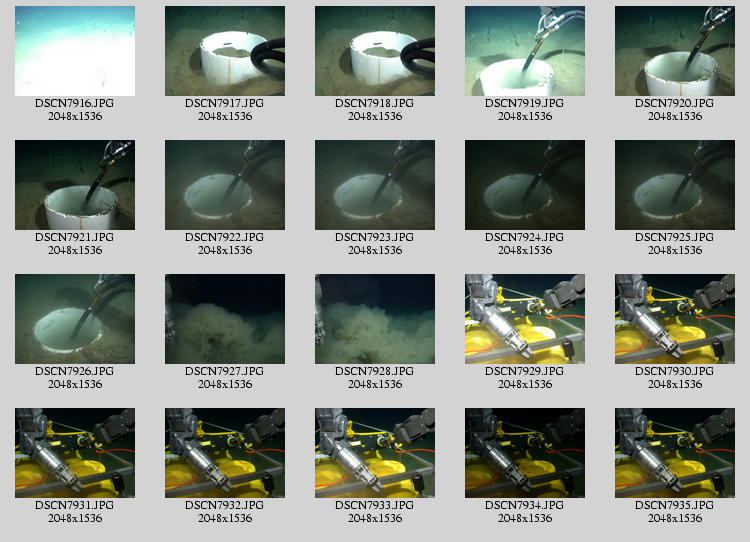The image size is (750, 542).
Task: View the DSCN7924.JPG thumbnail
Action: pos(525,185)
